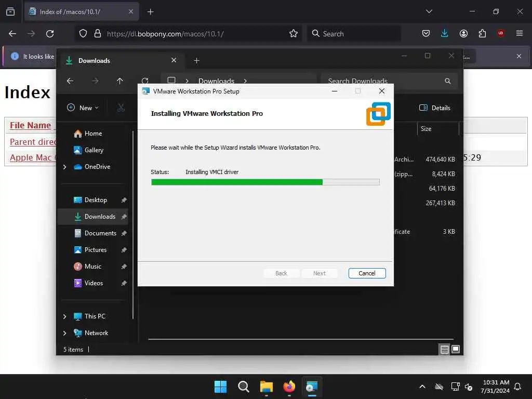The height and width of the screenshot is (399, 532).
Task: Add a new tab in File Explorer
Action: [196, 60]
